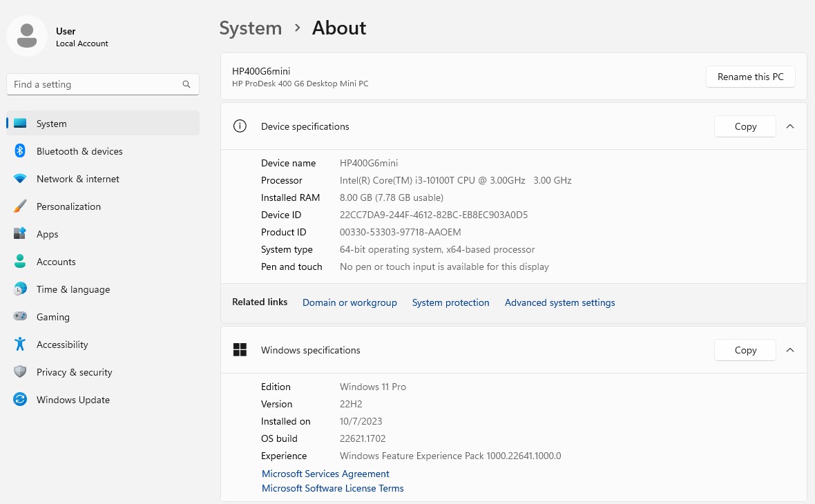The image size is (815, 504).
Task: Open Microsoft Services Agreement link
Action: [x=325, y=474]
